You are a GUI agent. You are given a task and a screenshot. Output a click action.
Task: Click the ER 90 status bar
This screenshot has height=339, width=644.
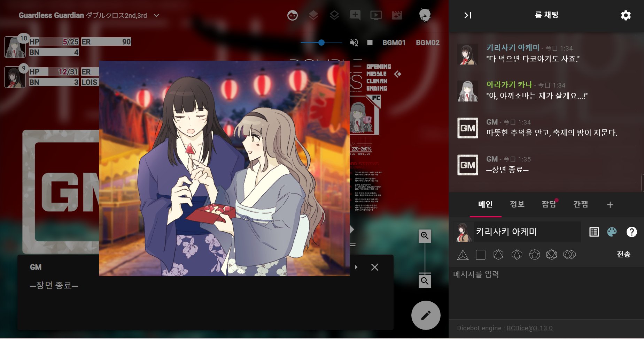point(106,42)
